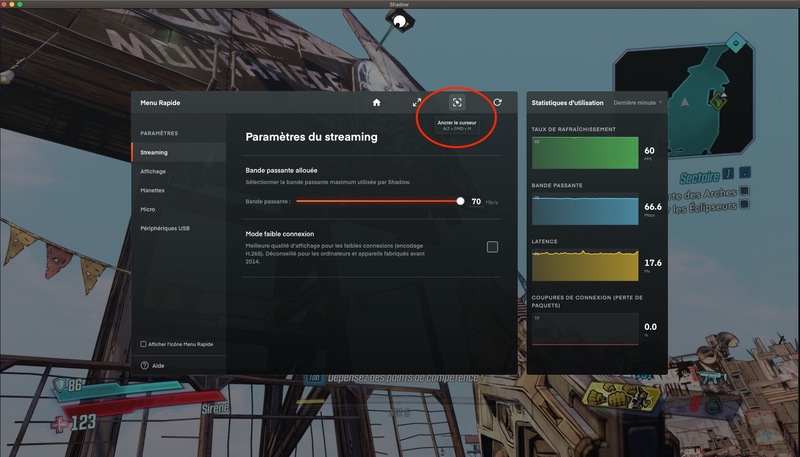This screenshot has width=800, height=457.
Task: Click the home icon in Menu Rapide
Action: coord(377,103)
